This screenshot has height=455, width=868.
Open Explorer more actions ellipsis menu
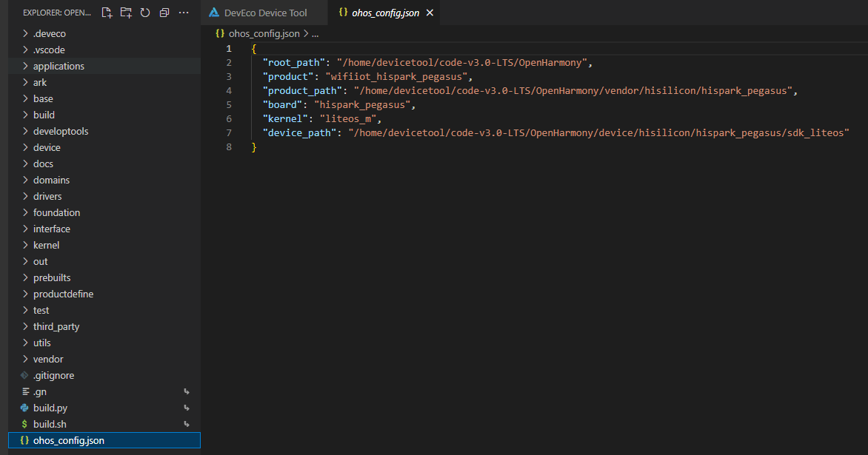tap(184, 13)
